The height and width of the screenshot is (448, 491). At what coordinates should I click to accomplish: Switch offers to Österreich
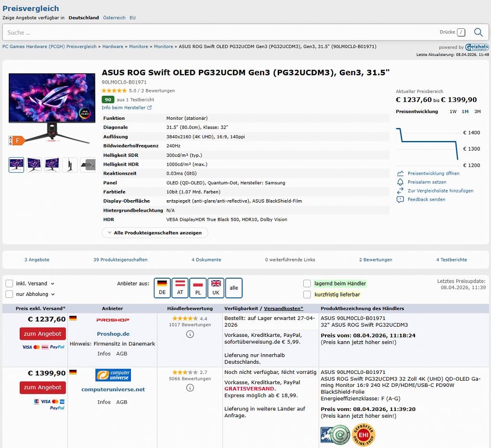tap(114, 17)
